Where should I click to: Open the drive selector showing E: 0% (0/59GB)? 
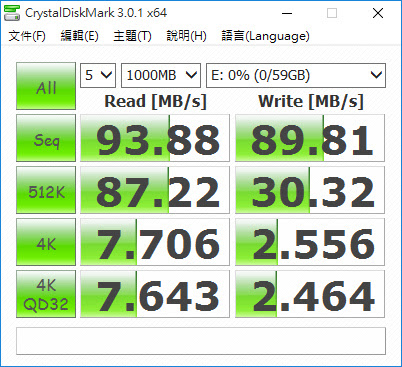(296, 75)
